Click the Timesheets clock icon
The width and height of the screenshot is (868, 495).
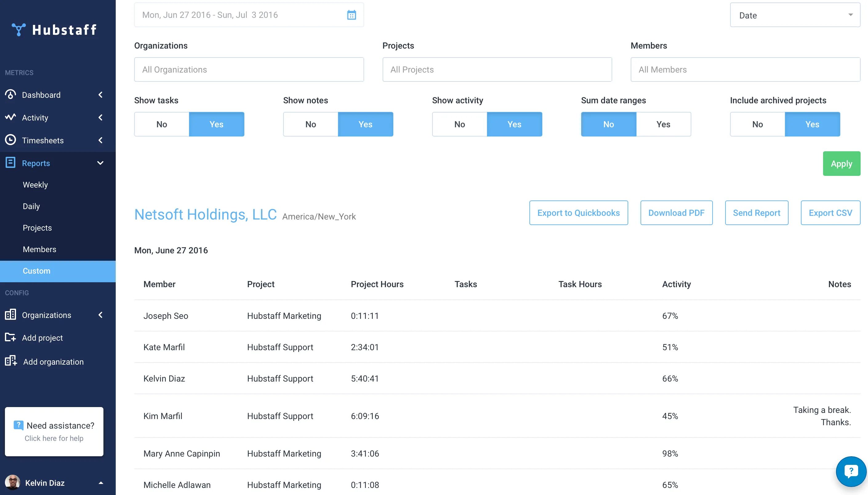tap(10, 140)
